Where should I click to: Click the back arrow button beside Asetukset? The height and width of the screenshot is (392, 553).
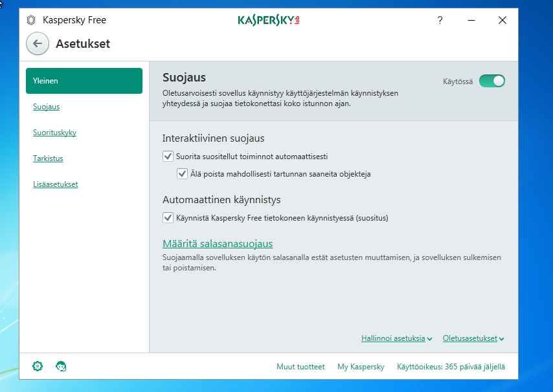[38, 44]
